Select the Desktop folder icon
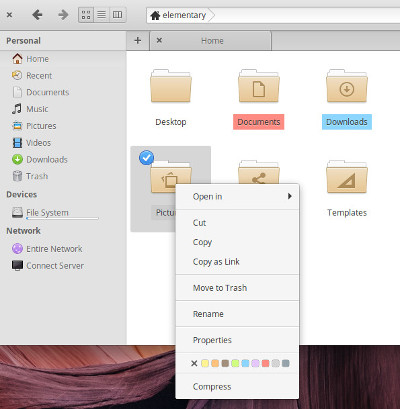 171,86
